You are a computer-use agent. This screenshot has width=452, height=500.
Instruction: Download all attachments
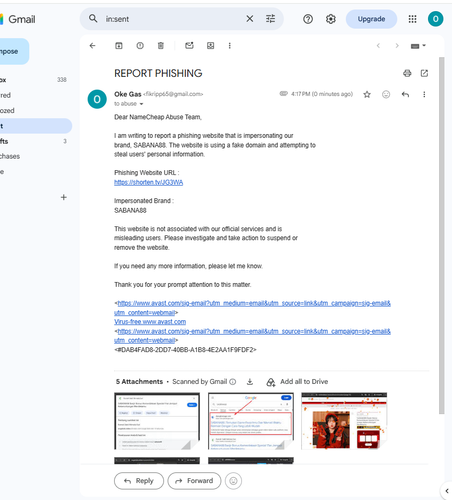pyautogui.click(x=250, y=382)
